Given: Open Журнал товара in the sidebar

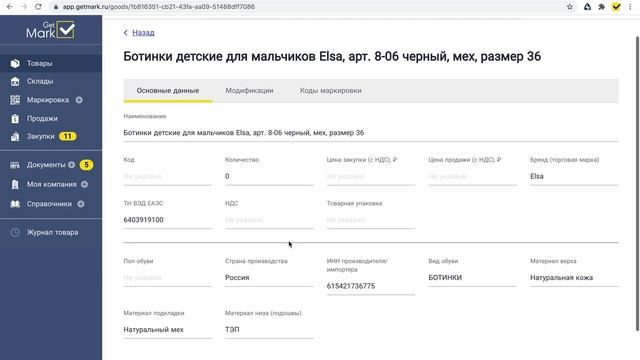Looking at the screenshot, I should pos(52,232).
